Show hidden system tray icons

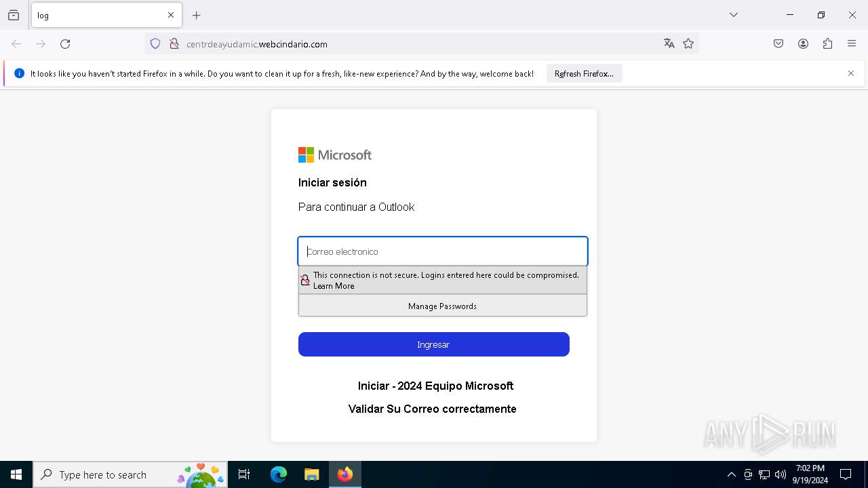[x=731, y=474]
